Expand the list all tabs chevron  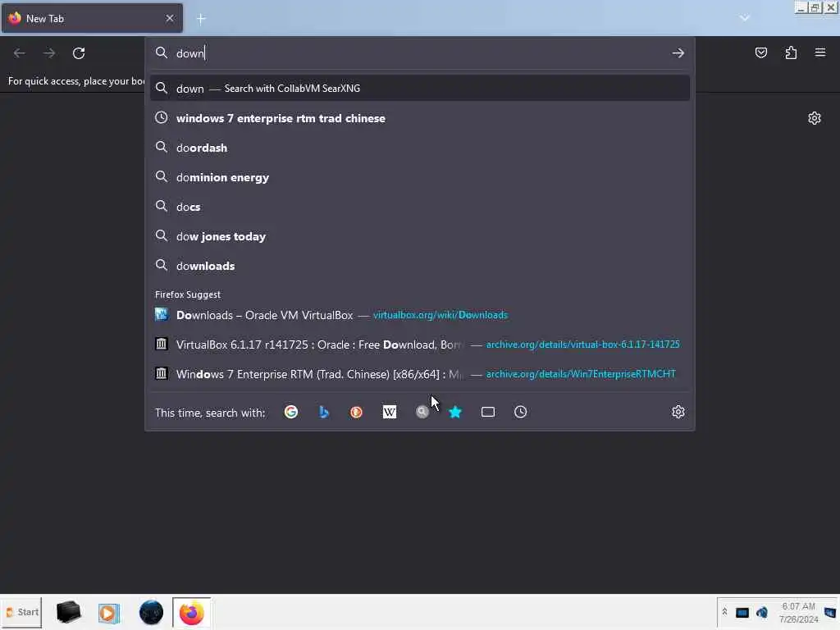click(x=745, y=18)
